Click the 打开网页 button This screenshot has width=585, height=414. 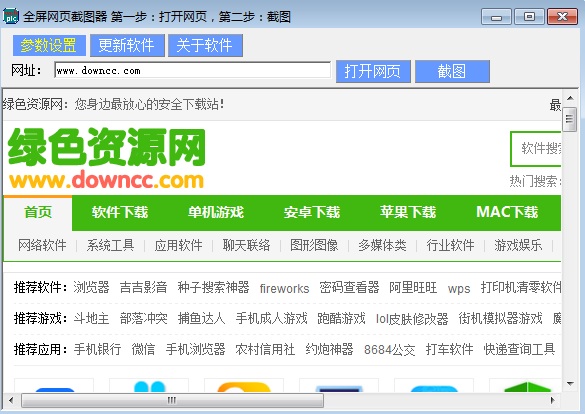coord(373,71)
